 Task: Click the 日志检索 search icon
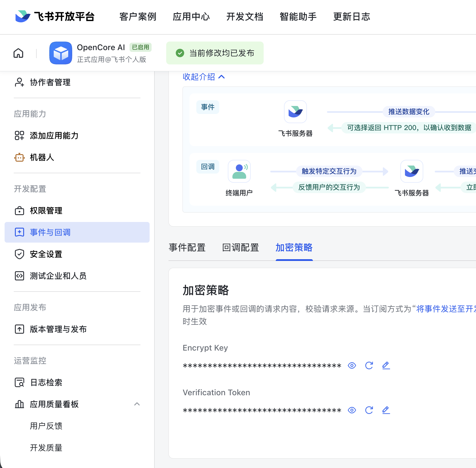pyautogui.click(x=19, y=382)
